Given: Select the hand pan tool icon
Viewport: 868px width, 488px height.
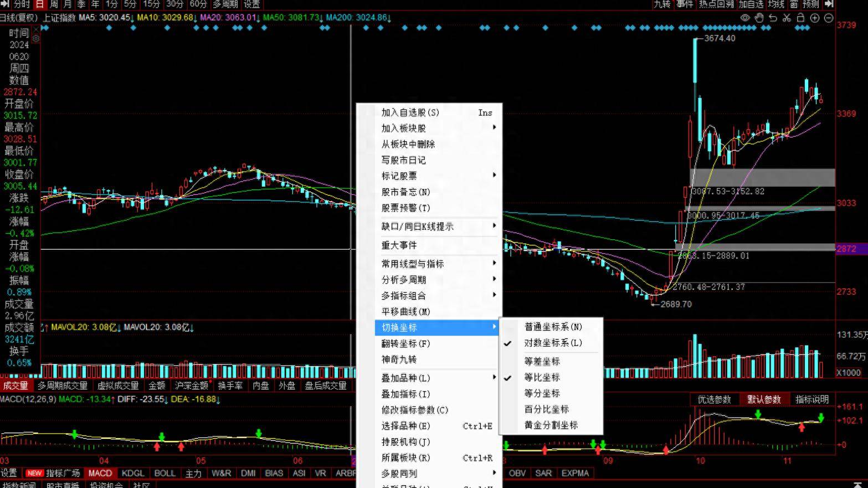Looking at the screenshot, I should [x=759, y=18].
